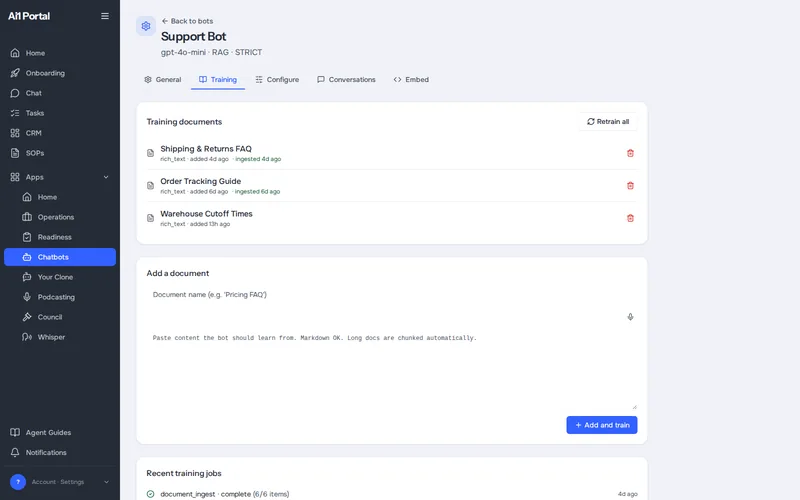The width and height of the screenshot is (800, 500).
Task: Click the 'Recent training jobs' heading
Action: tap(184, 473)
